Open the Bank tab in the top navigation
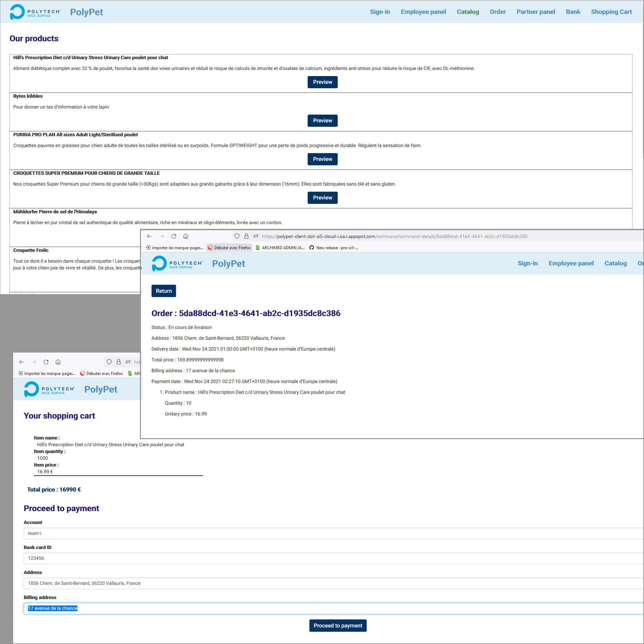This screenshot has height=644, width=644. [573, 12]
